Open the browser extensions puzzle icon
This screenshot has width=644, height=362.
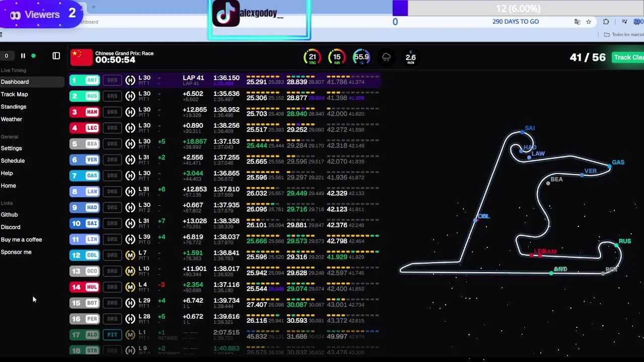pyautogui.click(x=606, y=22)
